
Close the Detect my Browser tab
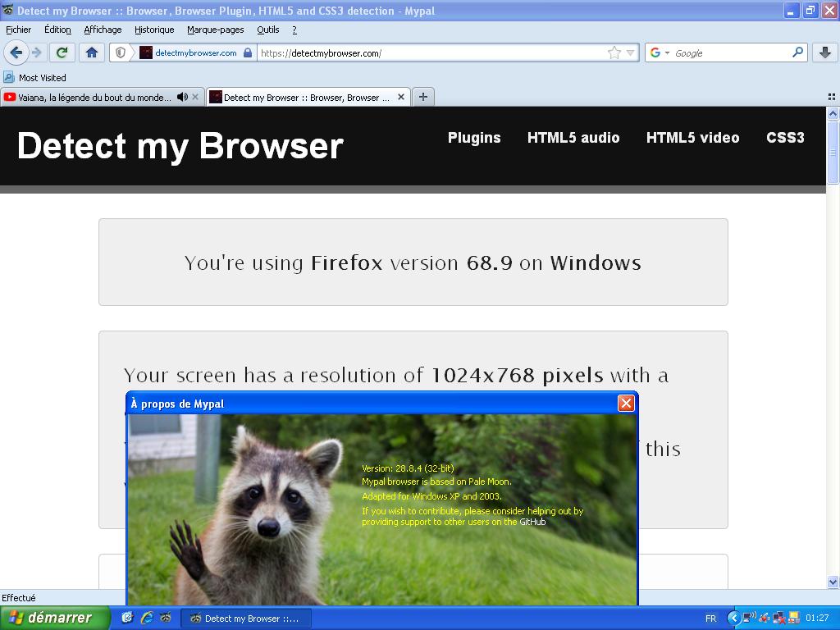tap(400, 97)
